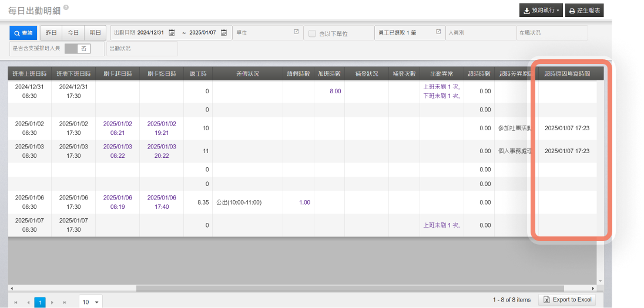Go to the last page of results
Viewport: 644px width, 308px height.
point(65,302)
